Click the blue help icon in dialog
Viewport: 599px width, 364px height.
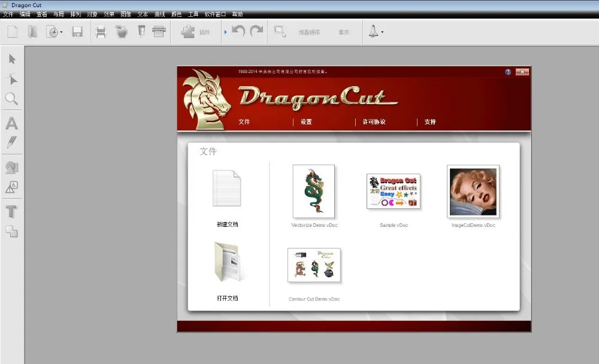click(508, 72)
